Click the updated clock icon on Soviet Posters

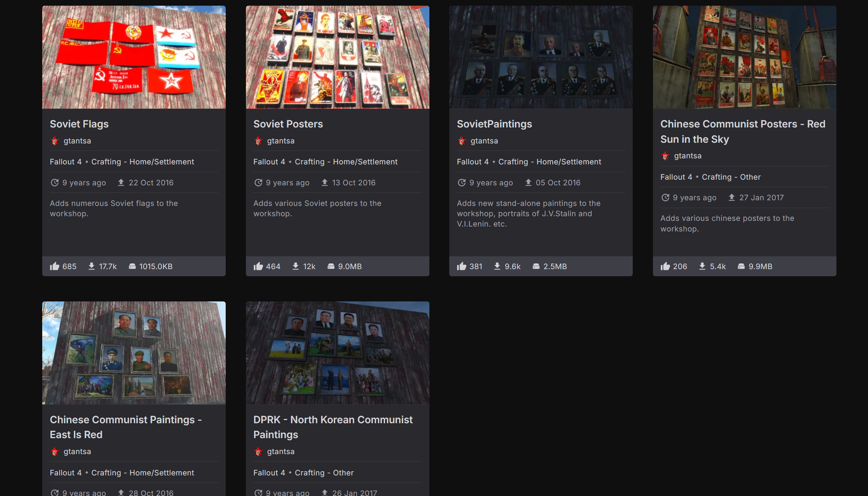[x=258, y=182]
